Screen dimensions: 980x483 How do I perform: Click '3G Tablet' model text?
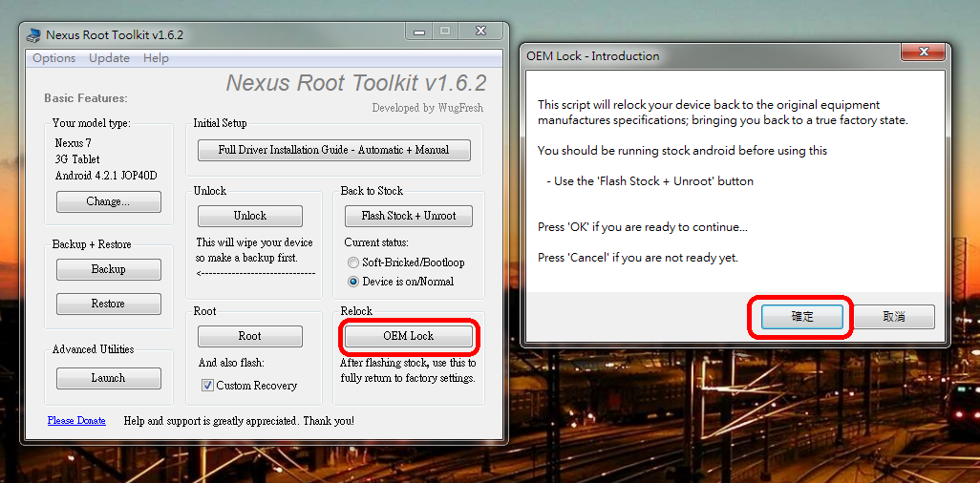tap(77, 159)
